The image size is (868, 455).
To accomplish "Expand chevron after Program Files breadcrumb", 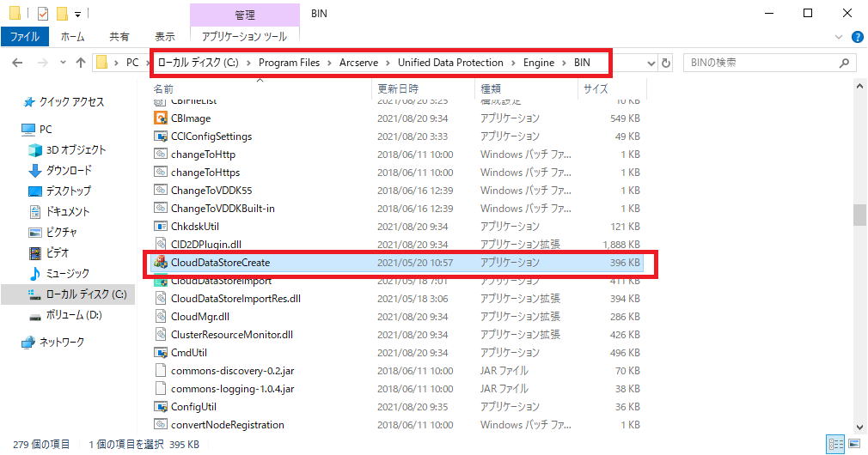I will pos(329,63).
